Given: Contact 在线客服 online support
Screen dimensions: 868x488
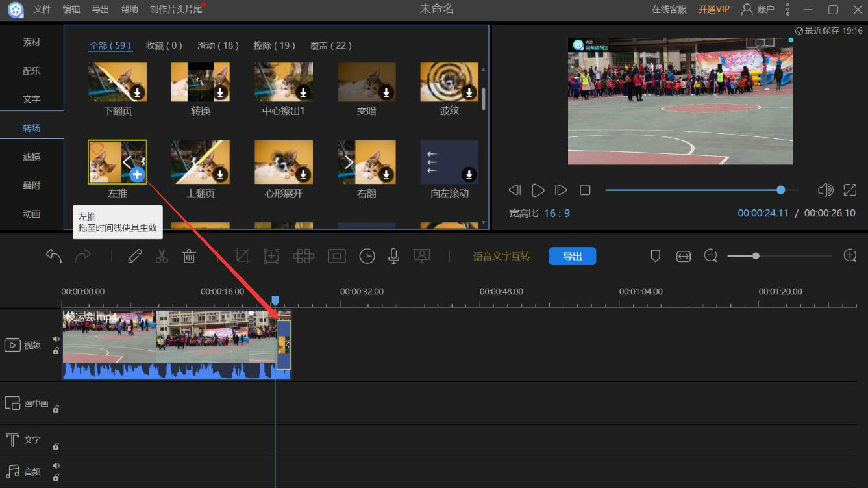Looking at the screenshot, I should click(x=669, y=10).
